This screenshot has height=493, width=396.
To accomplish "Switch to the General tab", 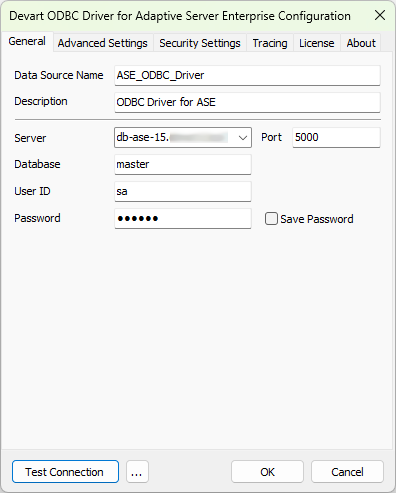I will point(27,41).
